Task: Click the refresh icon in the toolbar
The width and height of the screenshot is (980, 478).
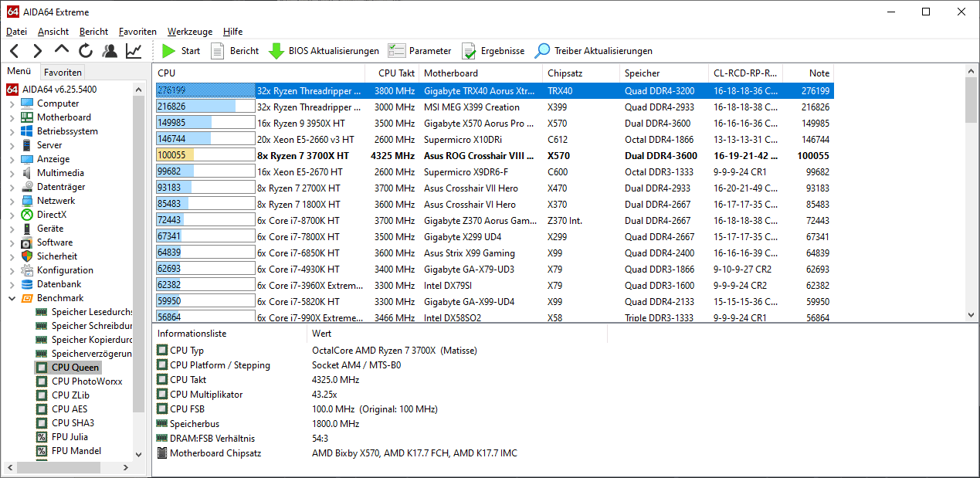Action: pos(86,51)
